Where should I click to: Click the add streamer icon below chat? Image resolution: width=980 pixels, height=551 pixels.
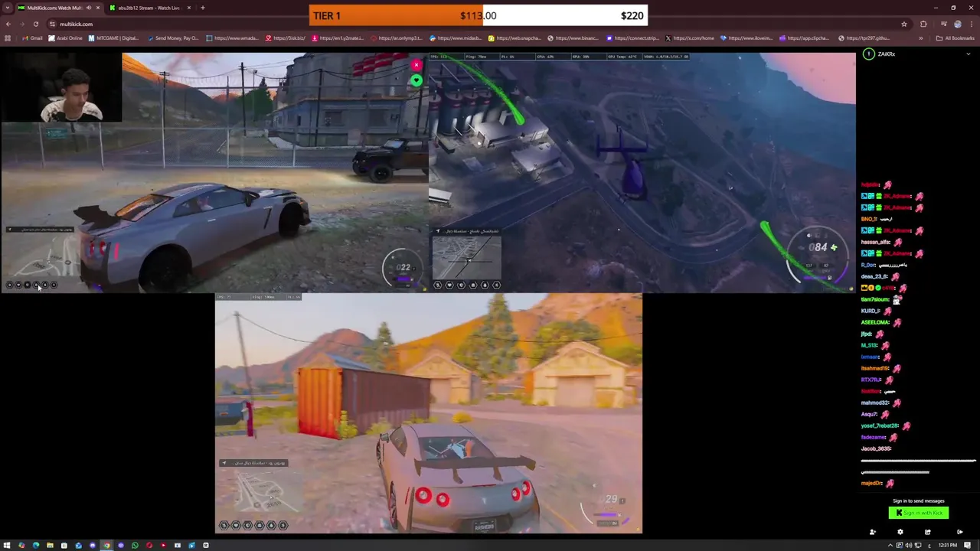(872, 532)
